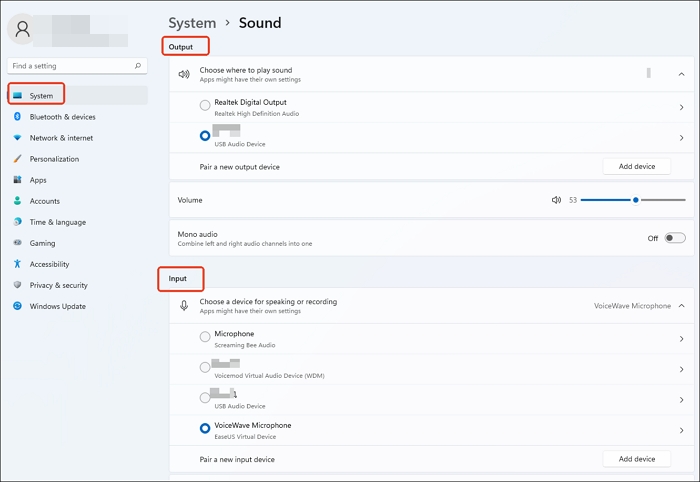The image size is (700, 482).
Task: Click the Accessibility icon in sidebar
Action: (17, 264)
